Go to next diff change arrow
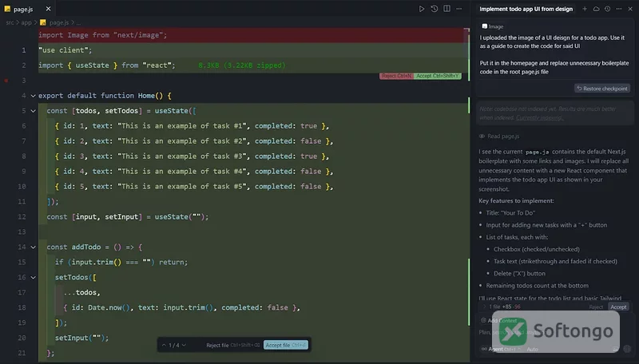 pyautogui.click(x=184, y=345)
